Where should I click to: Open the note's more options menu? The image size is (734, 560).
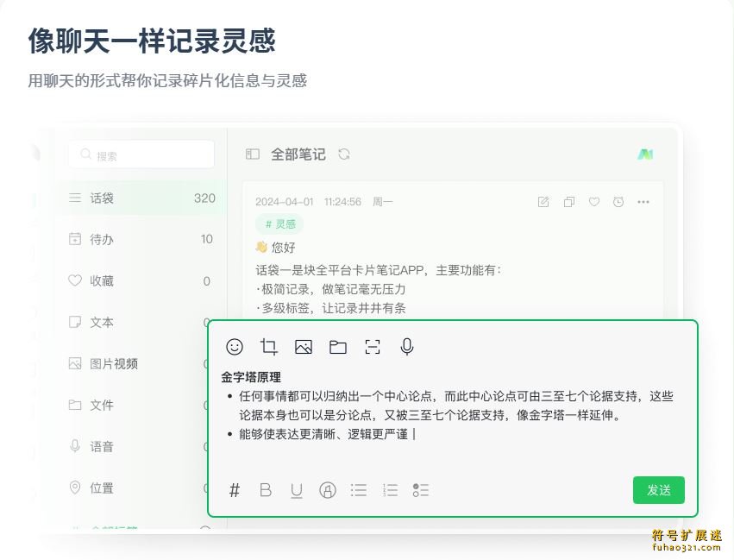point(643,202)
